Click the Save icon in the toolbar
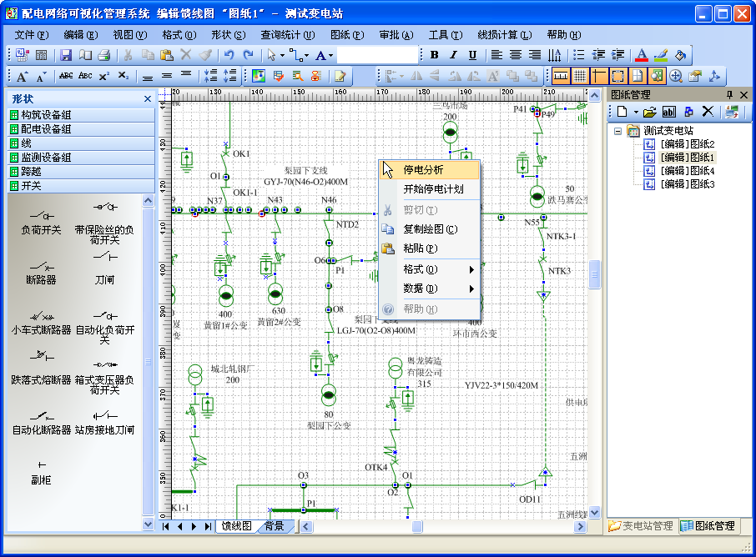 [66, 55]
